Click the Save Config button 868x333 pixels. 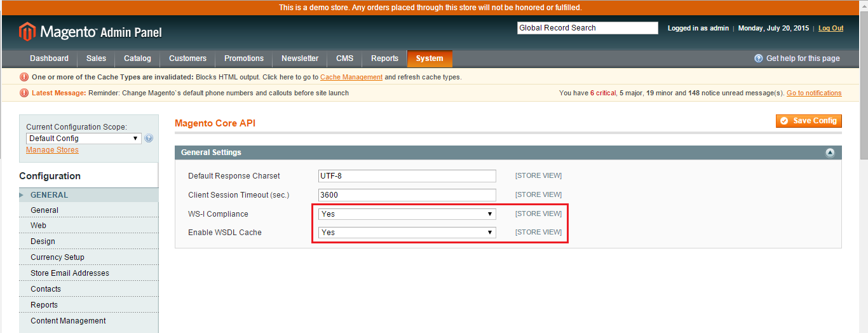[x=809, y=121]
